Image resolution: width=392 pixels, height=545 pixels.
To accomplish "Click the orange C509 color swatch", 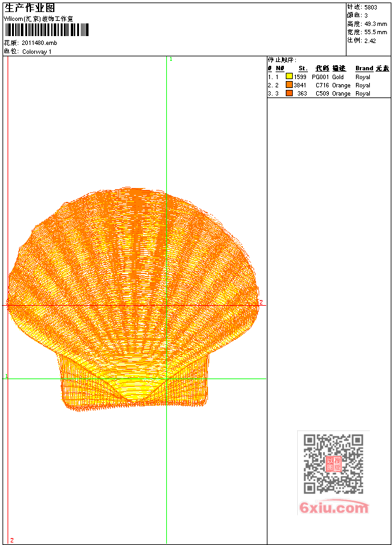I will [x=289, y=93].
